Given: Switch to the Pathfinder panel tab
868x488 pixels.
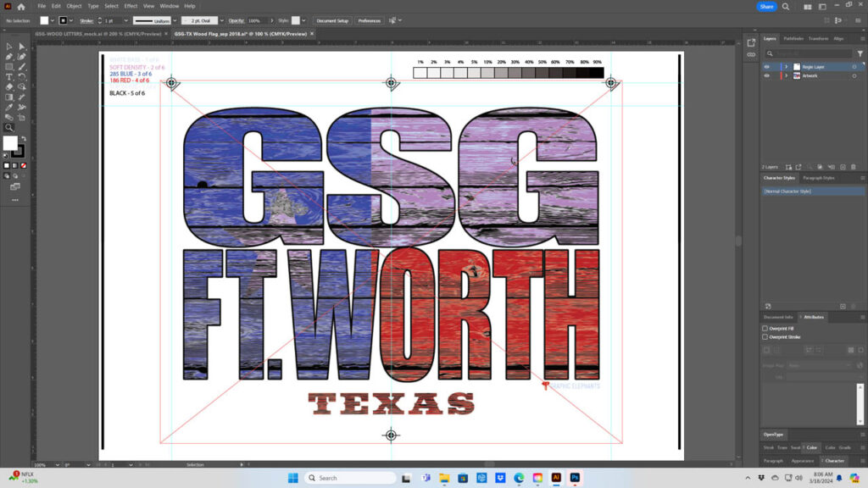Looking at the screenshot, I should point(793,38).
